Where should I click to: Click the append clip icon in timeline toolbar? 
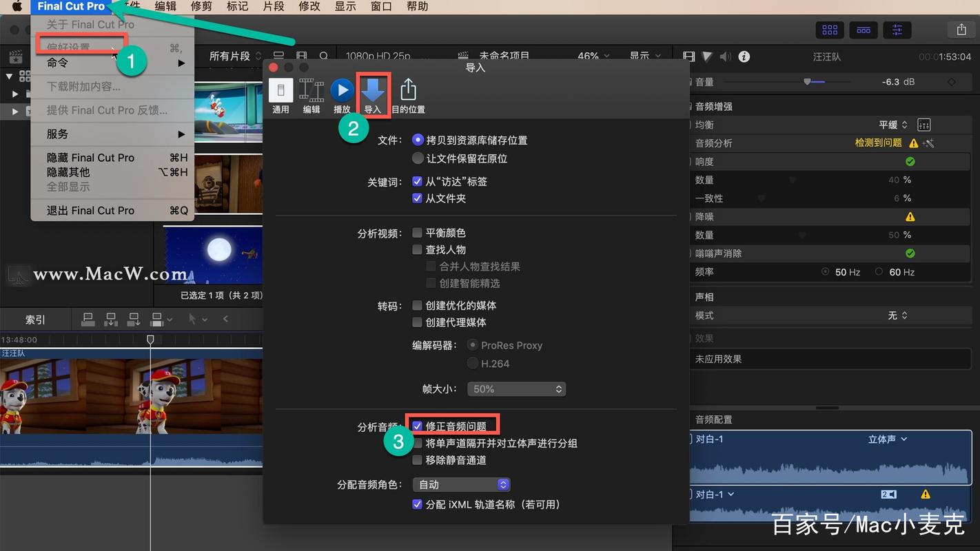[x=134, y=319]
